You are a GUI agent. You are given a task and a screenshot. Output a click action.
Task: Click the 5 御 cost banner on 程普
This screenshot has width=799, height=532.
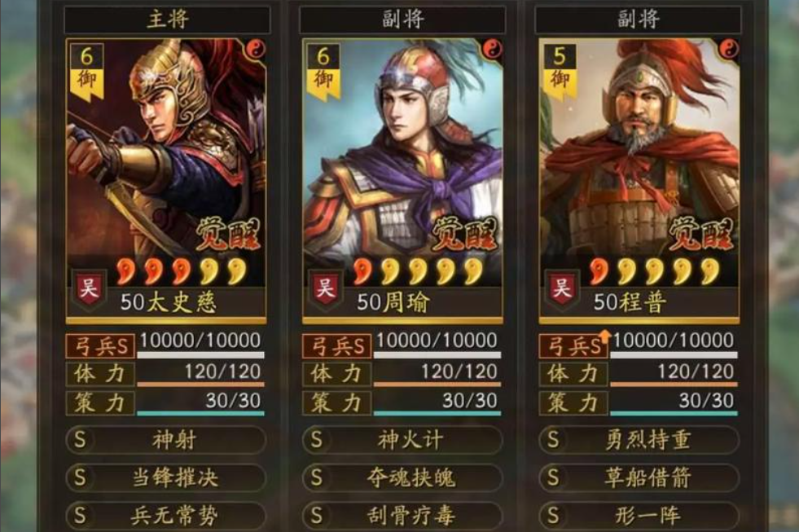pyautogui.click(x=560, y=72)
